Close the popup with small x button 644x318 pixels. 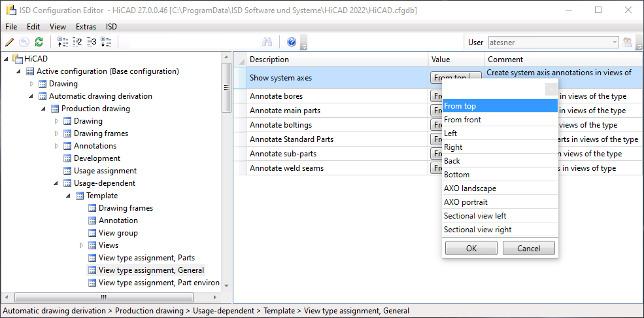tap(551, 89)
